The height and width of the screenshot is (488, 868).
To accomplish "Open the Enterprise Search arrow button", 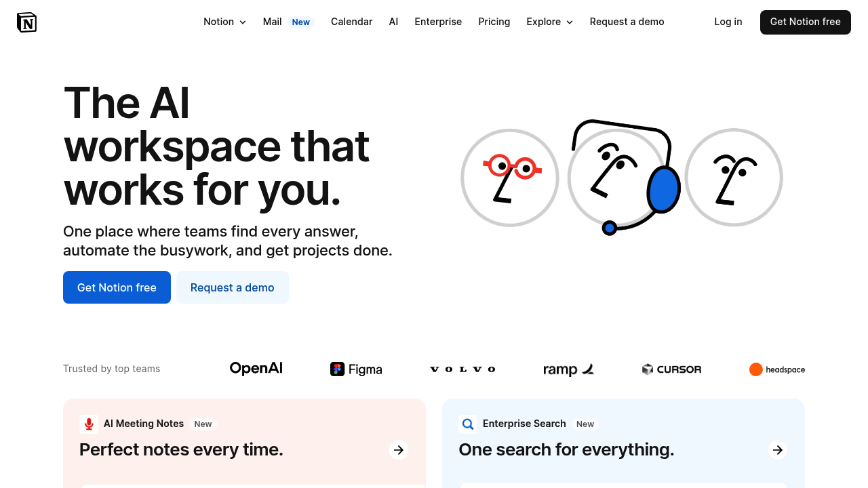I will tap(778, 450).
